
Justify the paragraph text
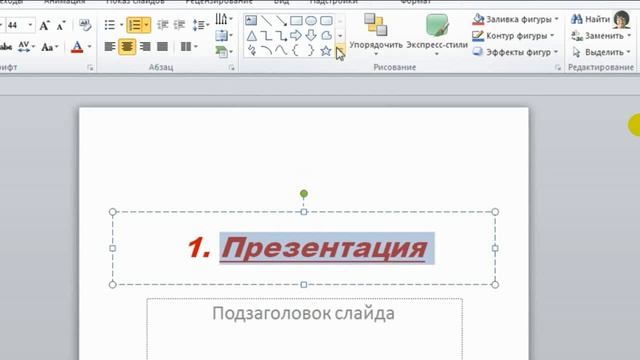coord(162,47)
